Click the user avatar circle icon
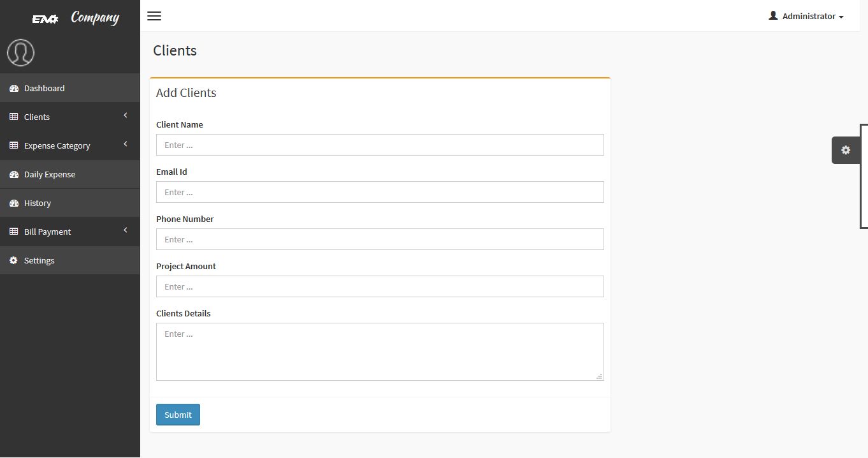This screenshot has width=868, height=458. 20,52
